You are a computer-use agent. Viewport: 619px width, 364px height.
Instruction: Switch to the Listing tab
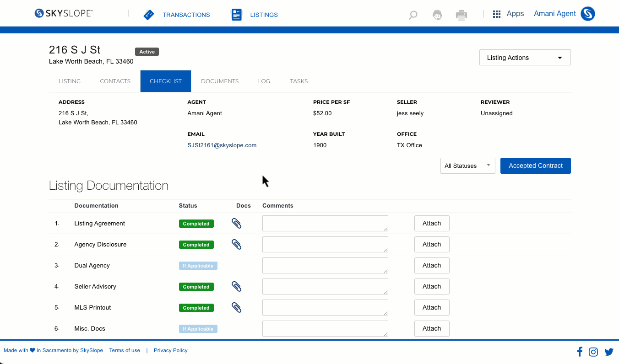70,81
